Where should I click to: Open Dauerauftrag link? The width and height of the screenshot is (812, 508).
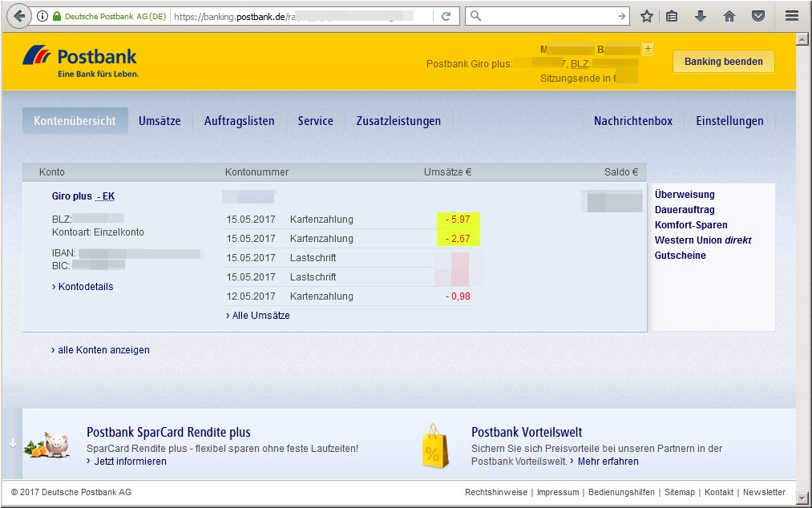(685, 210)
